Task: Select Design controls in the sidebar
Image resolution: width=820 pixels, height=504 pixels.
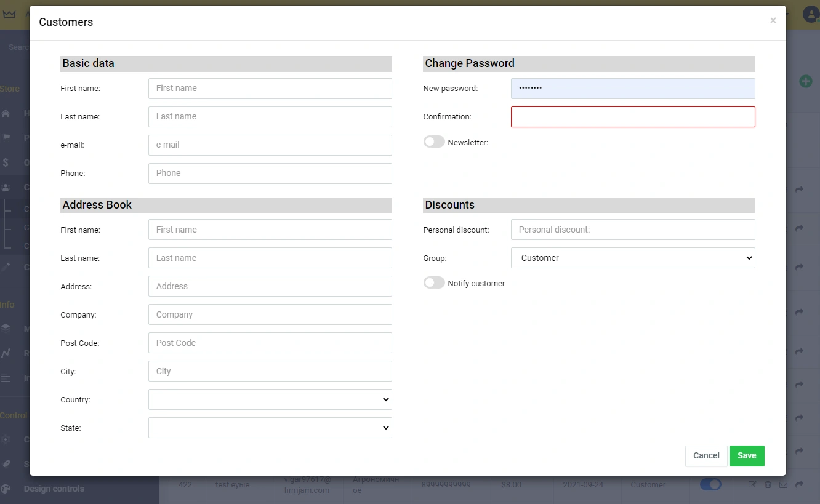Action: tap(54, 488)
